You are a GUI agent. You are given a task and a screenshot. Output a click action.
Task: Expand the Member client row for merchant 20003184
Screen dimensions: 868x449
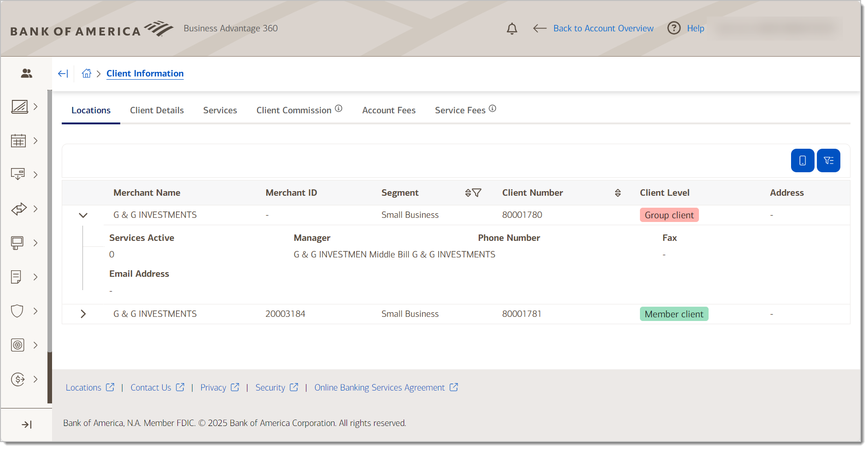click(x=83, y=314)
